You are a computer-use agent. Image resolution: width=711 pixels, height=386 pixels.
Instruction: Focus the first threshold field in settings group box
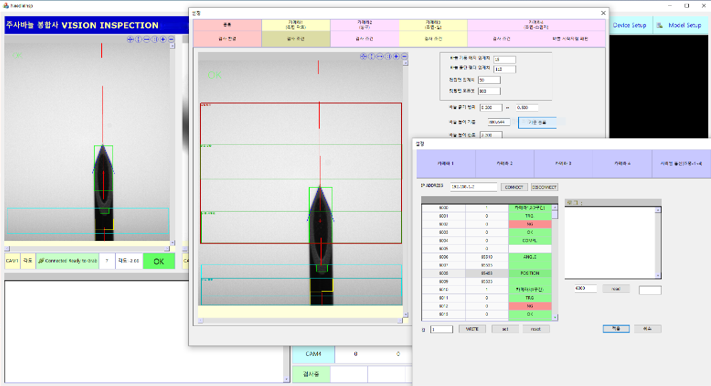tap(504, 59)
